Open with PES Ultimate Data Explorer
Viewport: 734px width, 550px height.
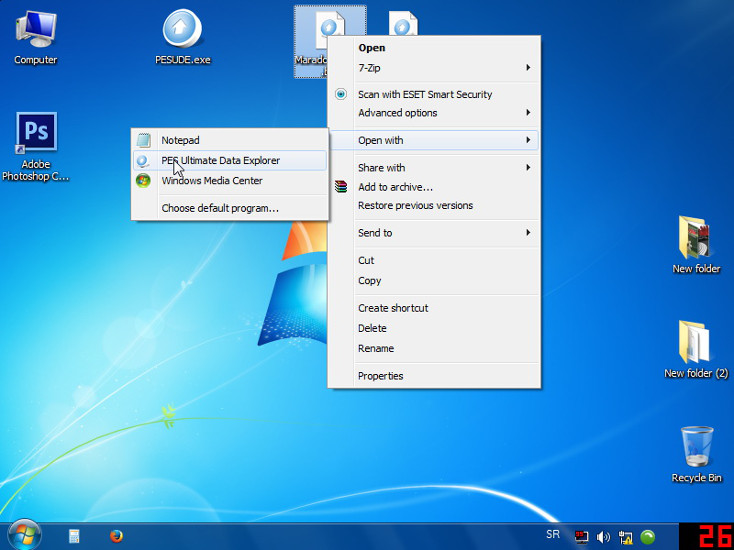click(x=230, y=160)
